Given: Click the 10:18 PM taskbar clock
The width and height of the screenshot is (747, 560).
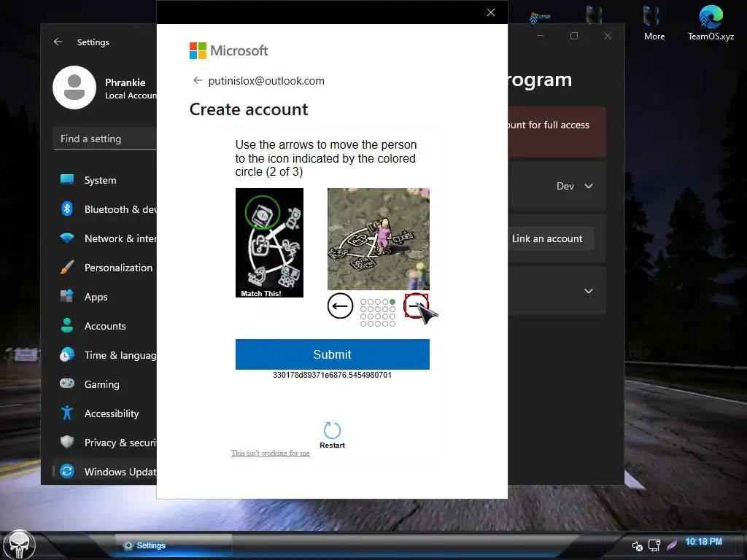Looking at the screenshot, I should coord(703,542).
